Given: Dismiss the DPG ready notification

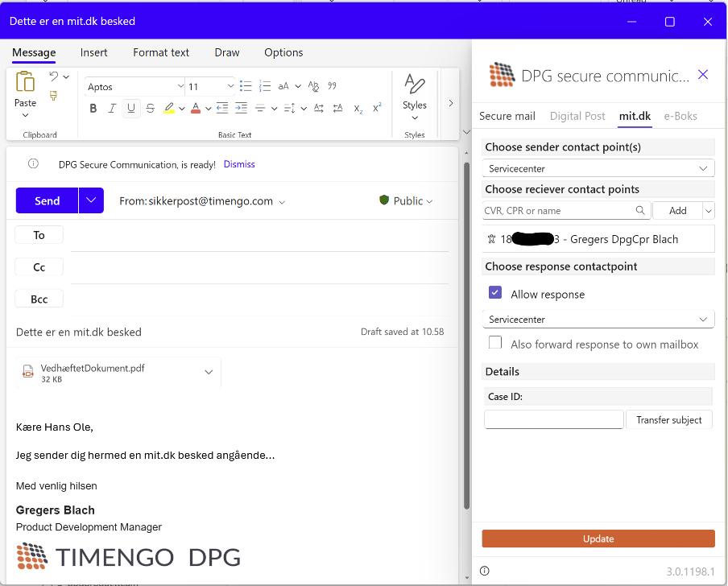Looking at the screenshot, I should pos(239,164).
